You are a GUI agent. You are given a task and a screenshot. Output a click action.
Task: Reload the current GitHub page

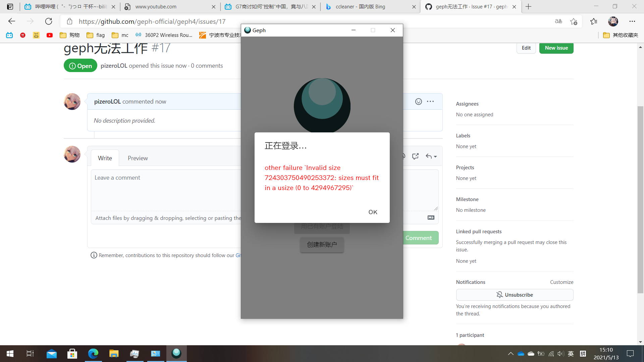tap(48, 21)
